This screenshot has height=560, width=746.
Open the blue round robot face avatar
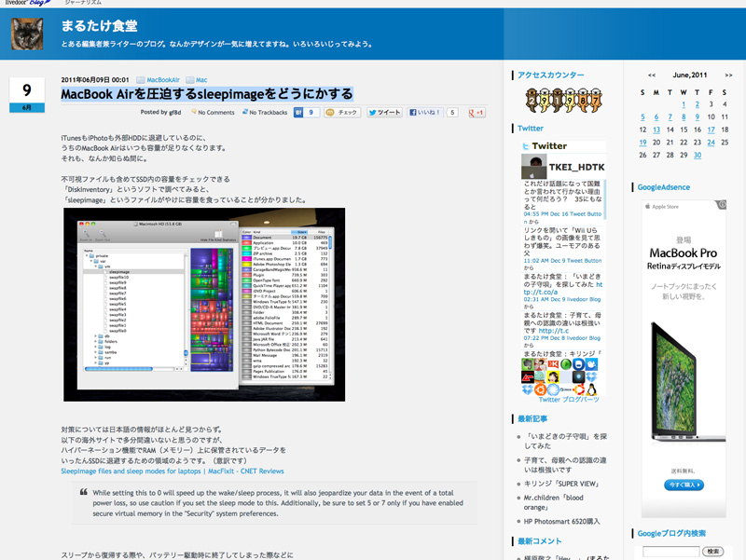point(578,364)
